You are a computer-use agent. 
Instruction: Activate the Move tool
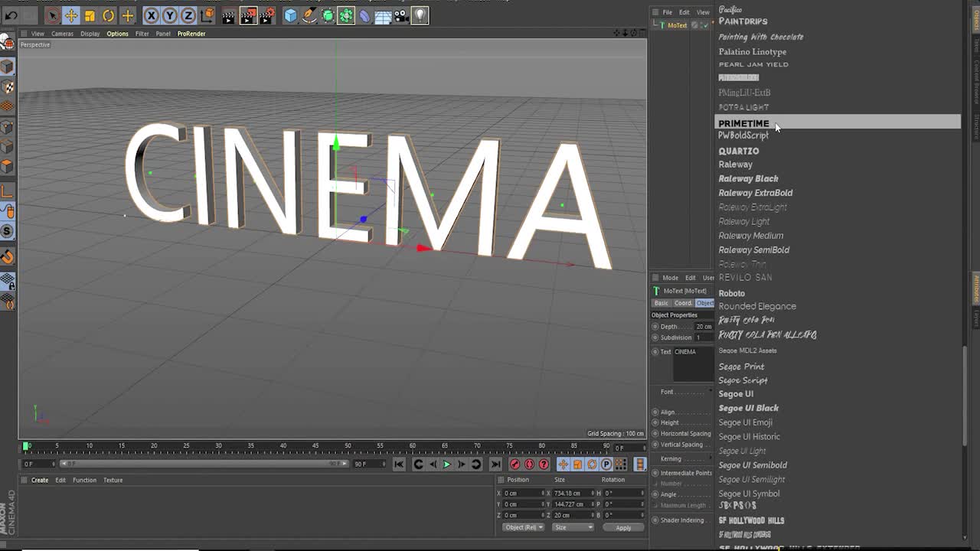click(x=71, y=15)
